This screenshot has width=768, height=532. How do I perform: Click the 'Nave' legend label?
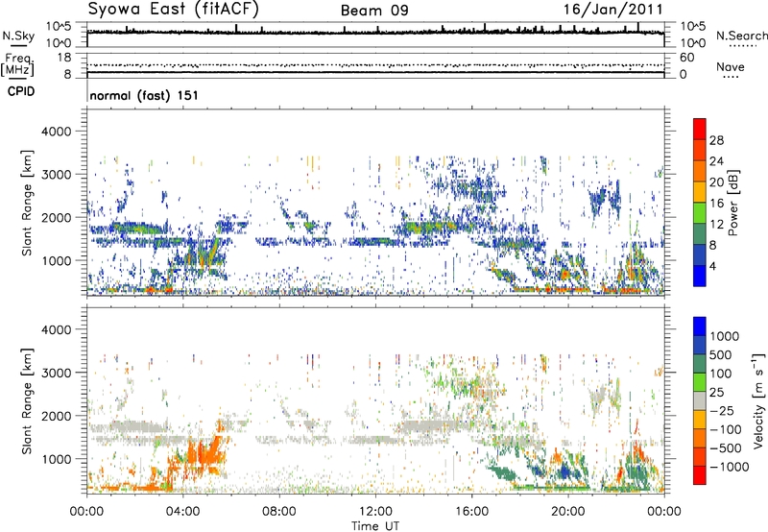coord(730,67)
